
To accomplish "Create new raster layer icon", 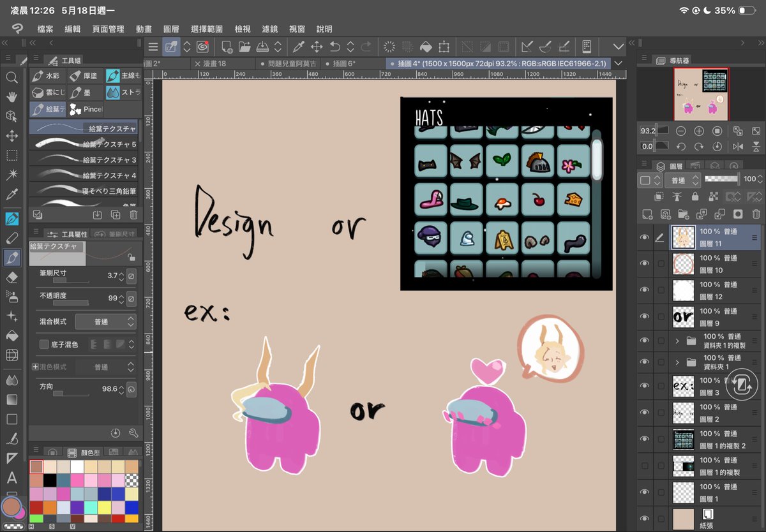I will tap(647, 214).
